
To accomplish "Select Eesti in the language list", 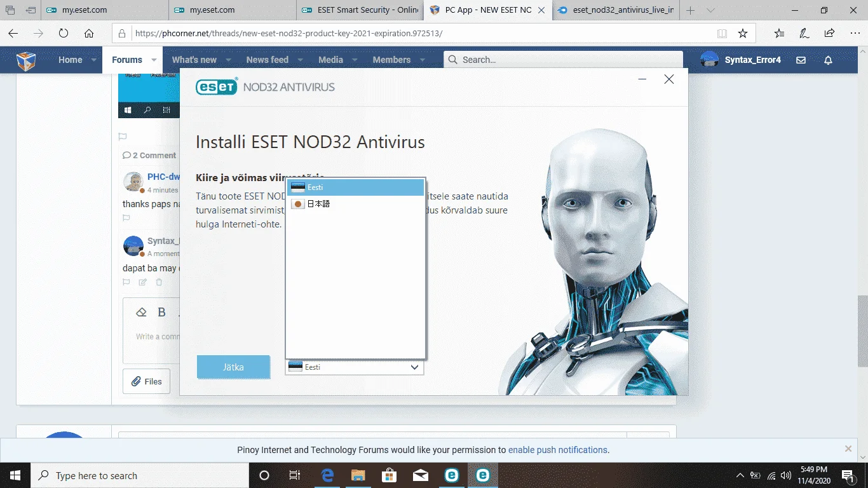I will pos(355,187).
